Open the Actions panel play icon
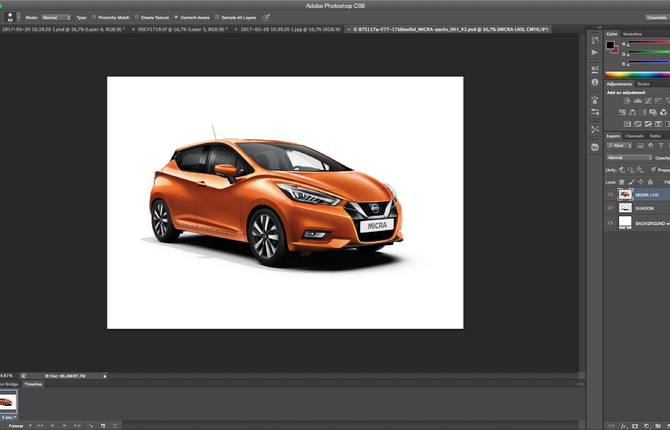Image resolution: width=670 pixels, height=430 pixels. pos(595,53)
